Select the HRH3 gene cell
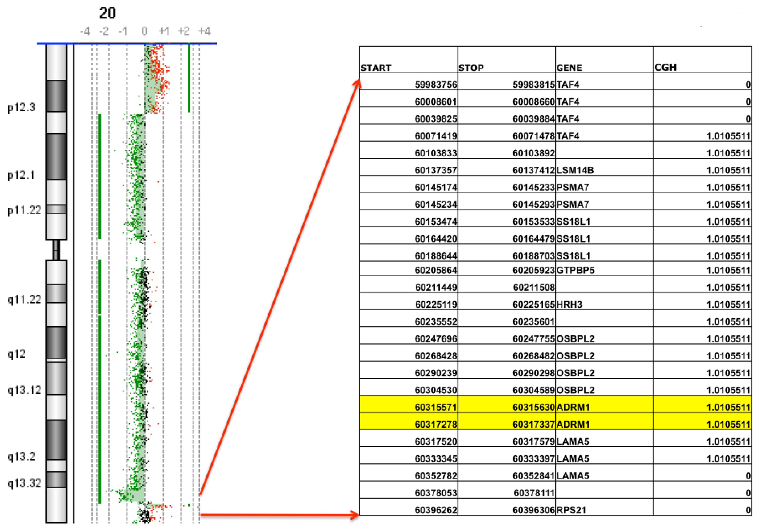 point(569,304)
